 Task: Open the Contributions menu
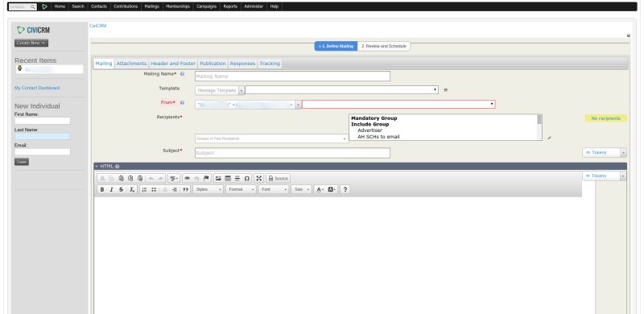126,6
